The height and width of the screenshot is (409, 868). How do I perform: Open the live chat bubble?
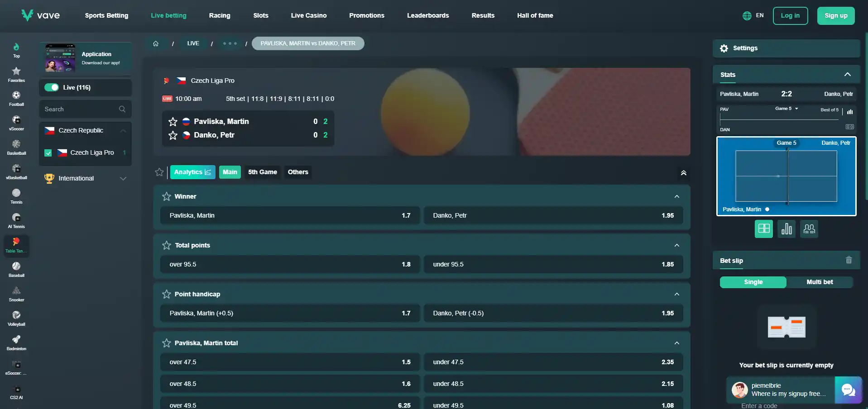click(x=848, y=390)
